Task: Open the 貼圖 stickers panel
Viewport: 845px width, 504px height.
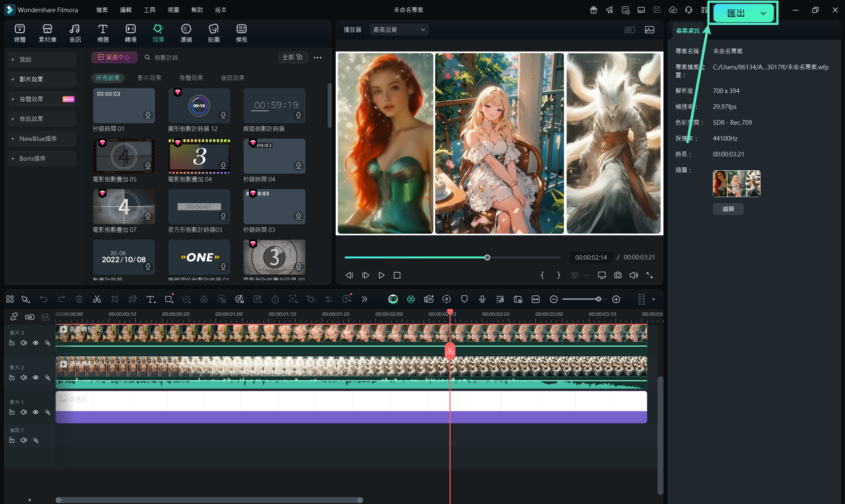Action: click(214, 33)
